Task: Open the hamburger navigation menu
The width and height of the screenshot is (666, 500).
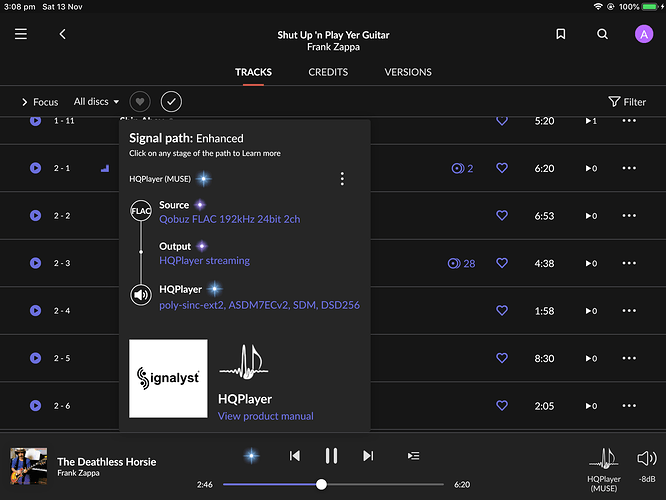Action: (x=21, y=34)
